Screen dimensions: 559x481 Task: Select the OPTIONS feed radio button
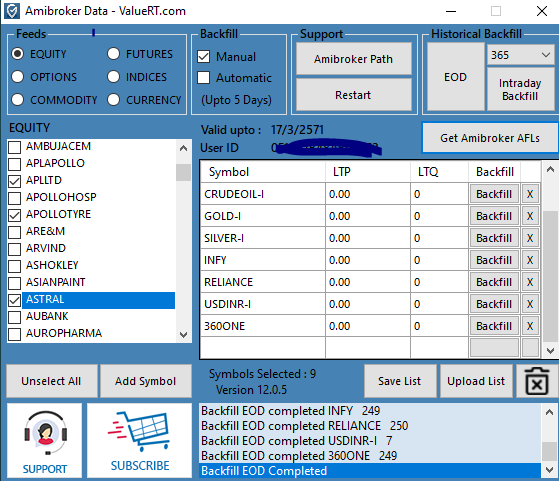17,77
